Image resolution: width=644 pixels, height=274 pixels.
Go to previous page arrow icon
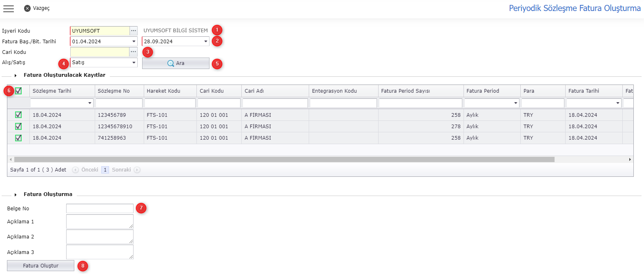tap(75, 170)
